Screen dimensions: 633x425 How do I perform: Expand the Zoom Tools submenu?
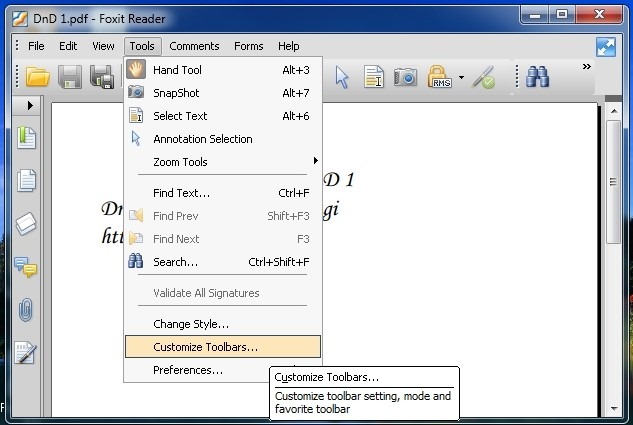click(223, 162)
